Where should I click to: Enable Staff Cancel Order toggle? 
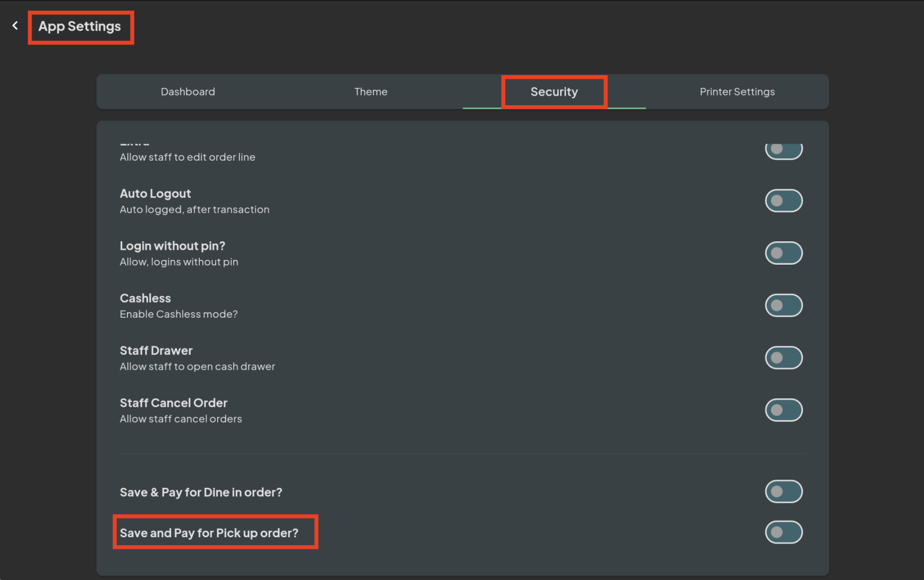(783, 410)
